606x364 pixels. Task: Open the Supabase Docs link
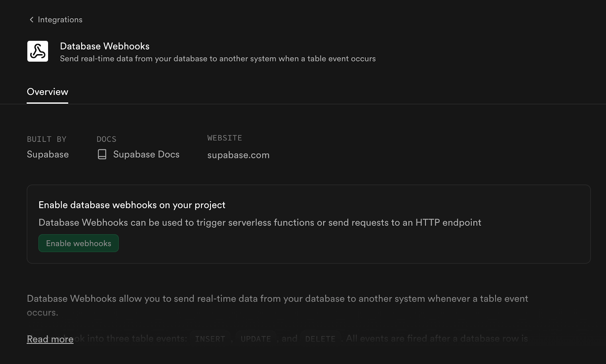pyautogui.click(x=146, y=154)
